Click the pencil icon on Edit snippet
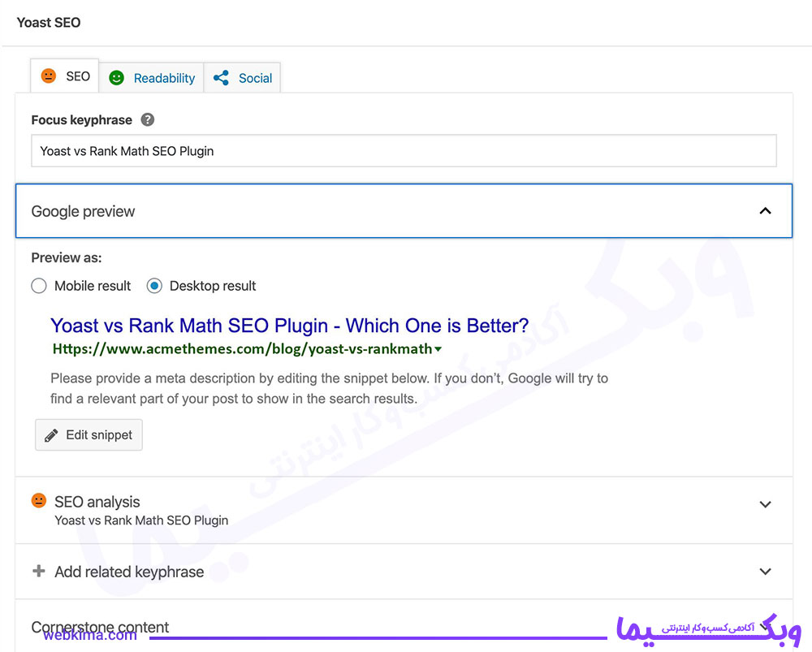The height and width of the screenshot is (652, 812). click(x=51, y=435)
